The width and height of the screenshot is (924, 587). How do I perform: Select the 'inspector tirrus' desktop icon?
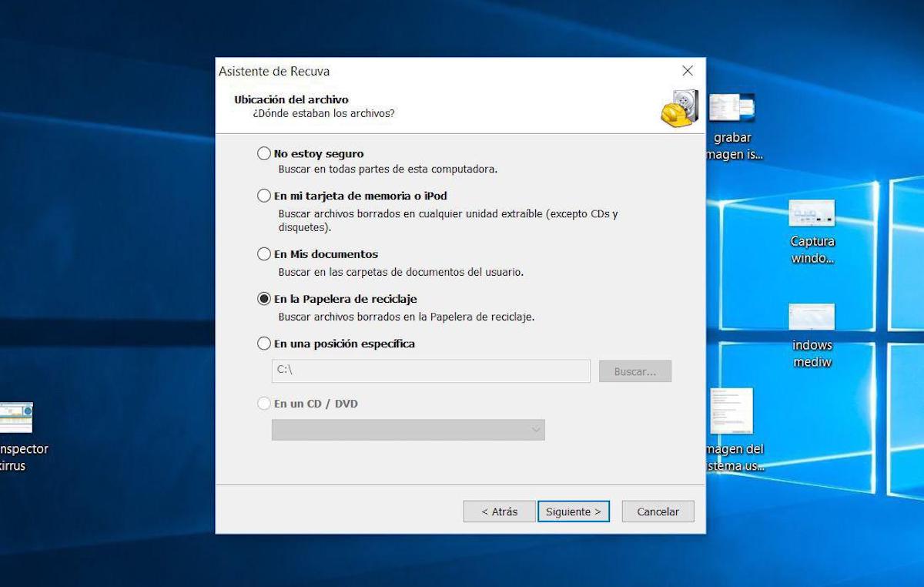click(16, 418)
